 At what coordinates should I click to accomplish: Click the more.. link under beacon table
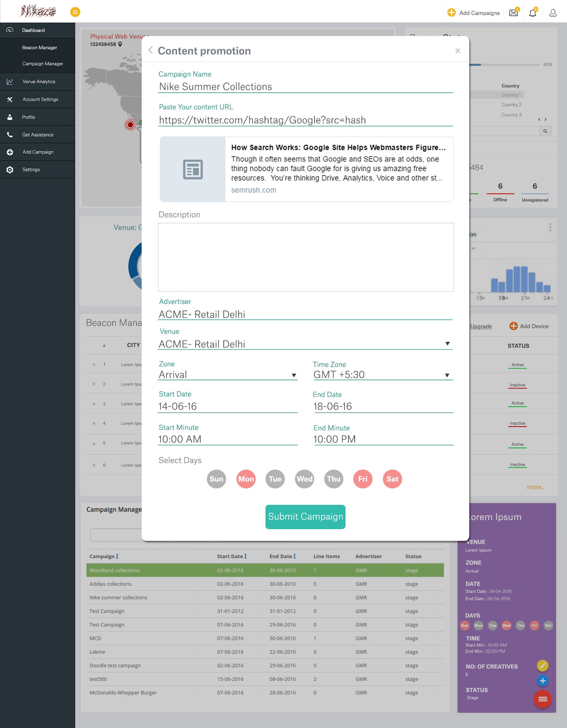[535, 487]
